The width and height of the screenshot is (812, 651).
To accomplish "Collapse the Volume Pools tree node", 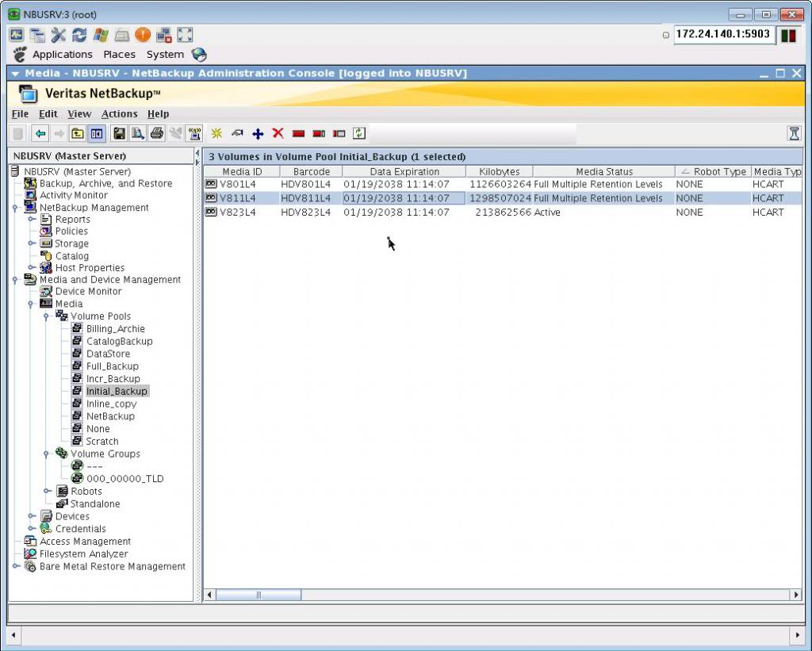I will [47, 316].
